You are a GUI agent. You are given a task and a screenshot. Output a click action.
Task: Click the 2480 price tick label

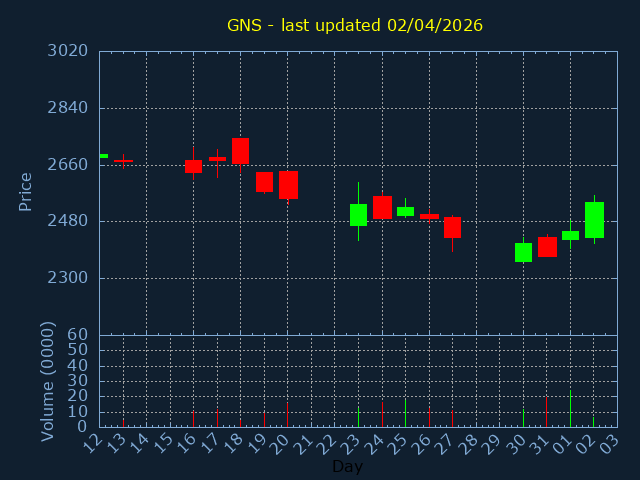pyautogui.click(x=66, y=221)
